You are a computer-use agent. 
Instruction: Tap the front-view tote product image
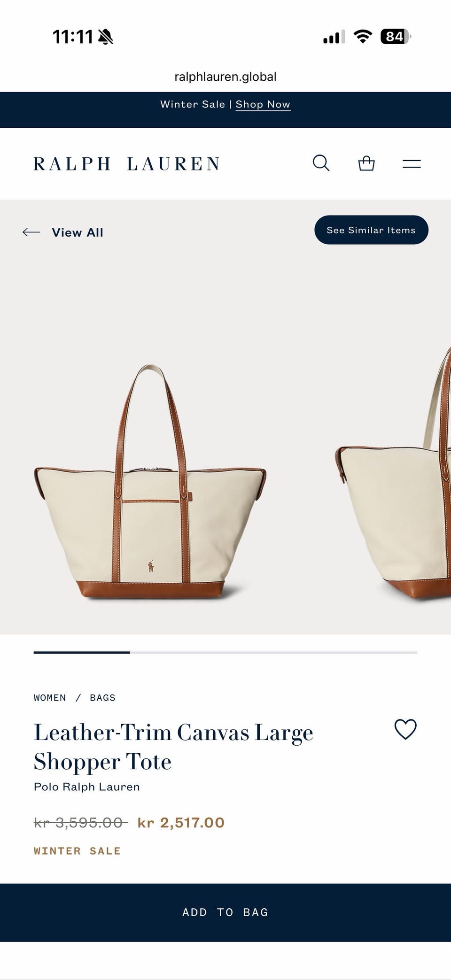pyautogui.click(x=150, y=481)
